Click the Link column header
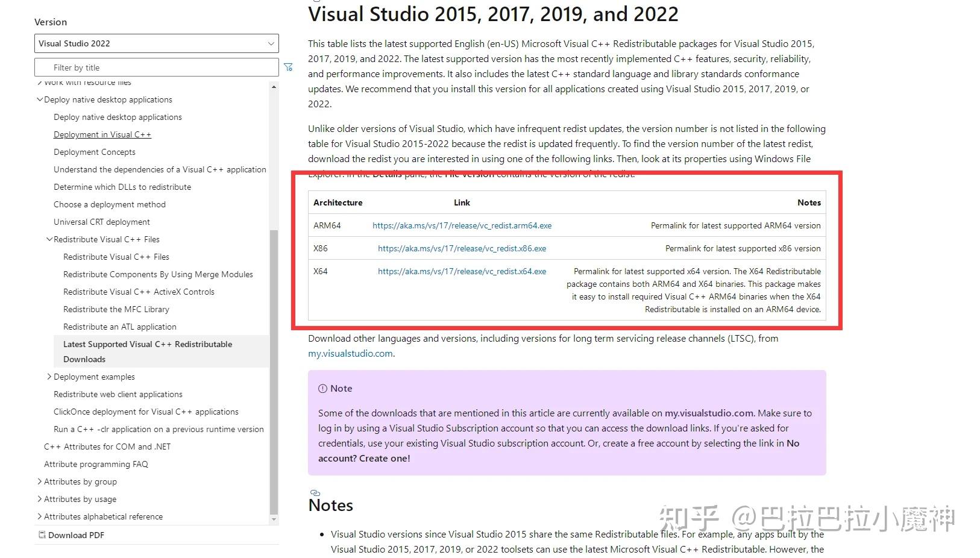The height and width of the screenshot is (558, 980). click(x=462, y=202)
